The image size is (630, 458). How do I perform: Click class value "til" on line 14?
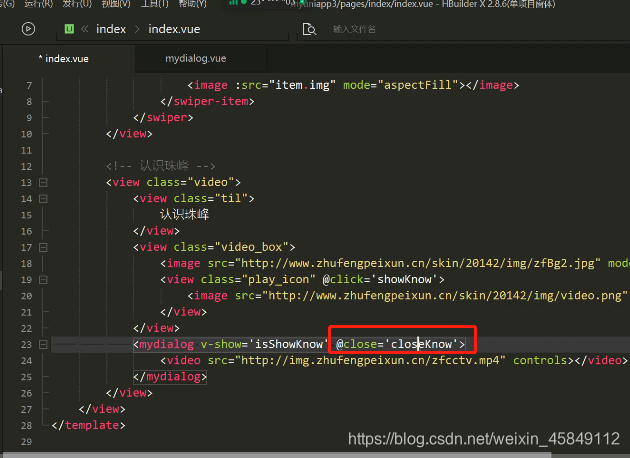click(231, 198)
